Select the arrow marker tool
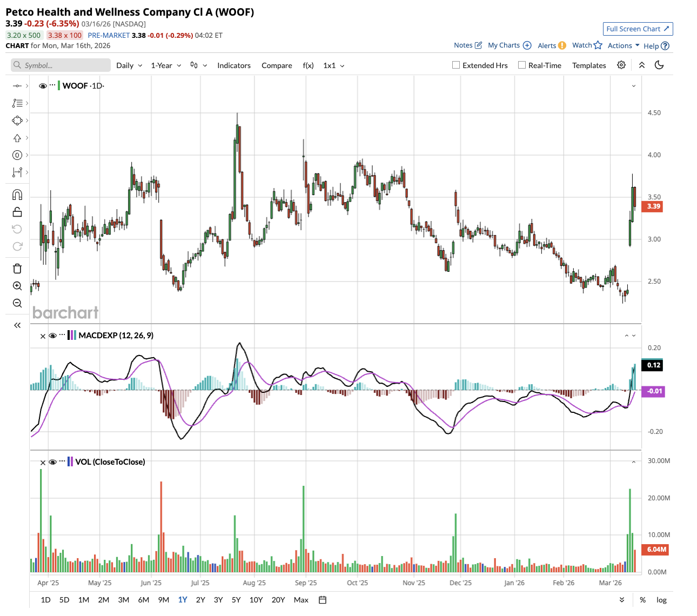 tap(17, 138)
